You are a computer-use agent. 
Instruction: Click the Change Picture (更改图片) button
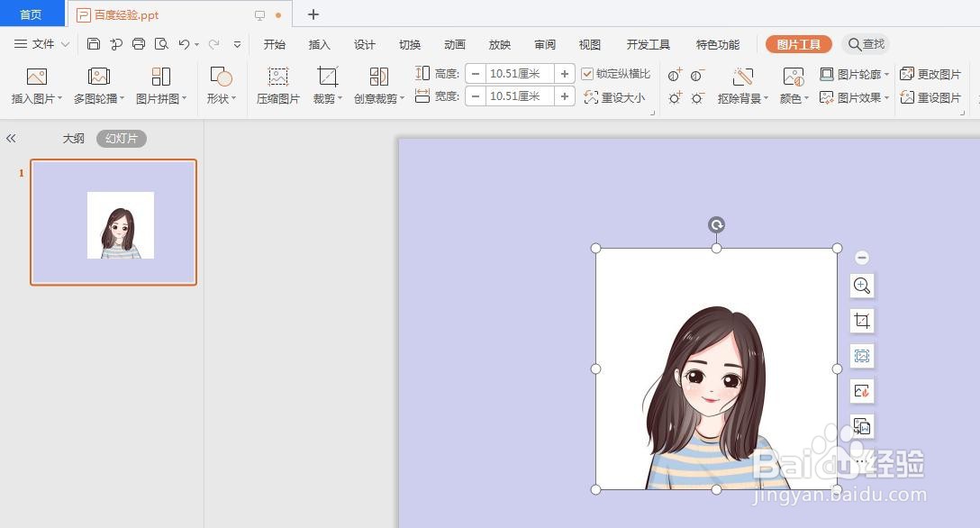point(930,75)
